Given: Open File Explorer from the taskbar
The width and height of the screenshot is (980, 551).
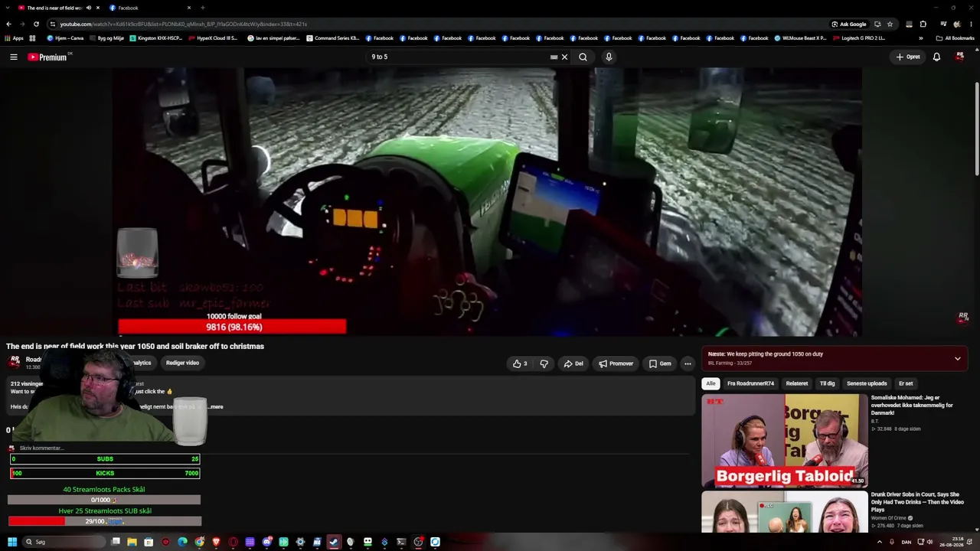Looking at the screenshot, I should click(132, 542).
